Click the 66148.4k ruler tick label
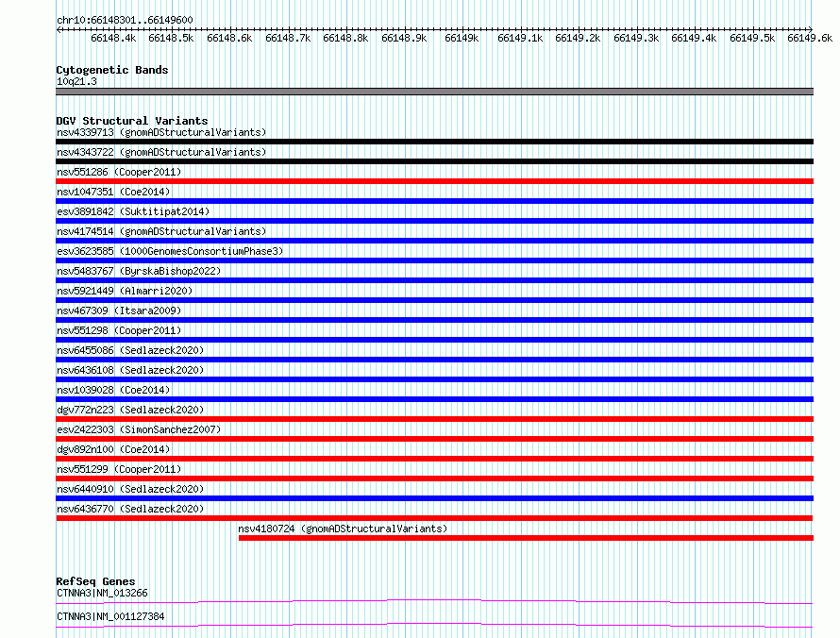Image resolution: width=840 pixels, height=638 pixels. click(113, 38)
